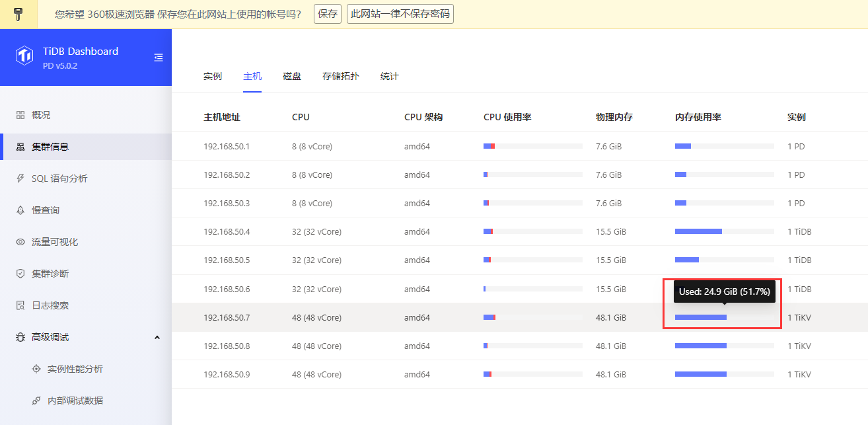Screen dimensions: 868x425
Task: Open 内部调试数据 in the sidebar
Action: [x=75, y=401]
